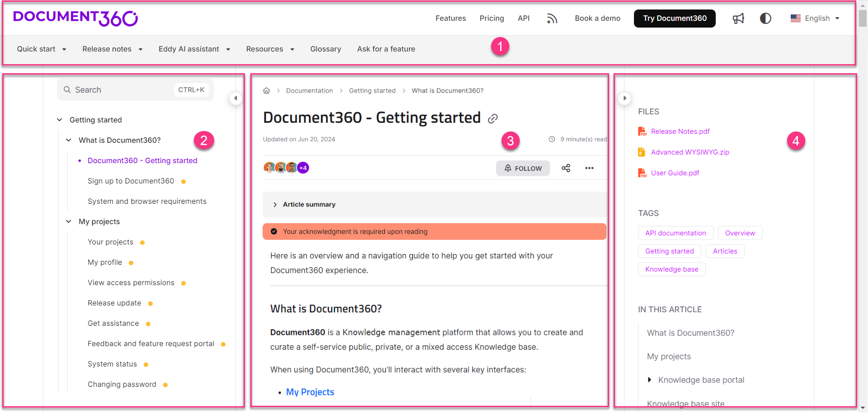Screen dimensions: 868x413
Task: Toggle dark mode with the contrast icon
Action: 765,18
